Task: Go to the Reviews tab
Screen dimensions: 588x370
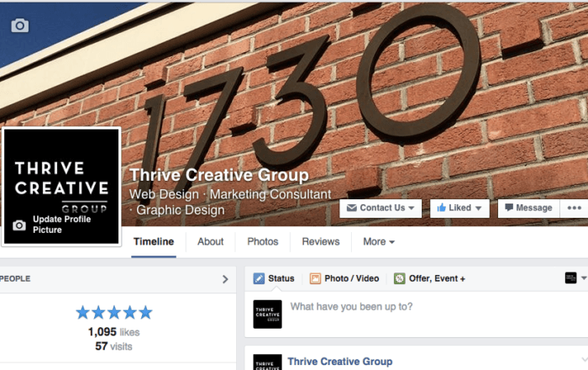Action: (x=321, y=241)
